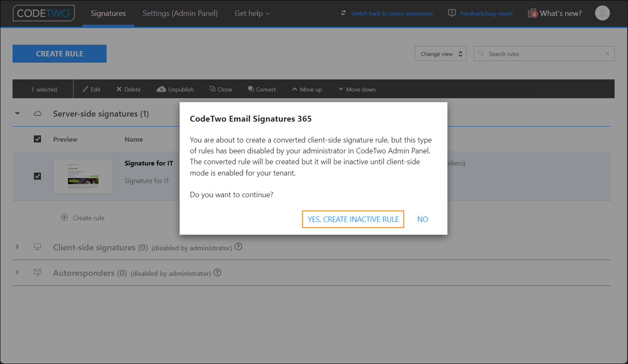Collapse the Server-side signatures section

point(17,113)
